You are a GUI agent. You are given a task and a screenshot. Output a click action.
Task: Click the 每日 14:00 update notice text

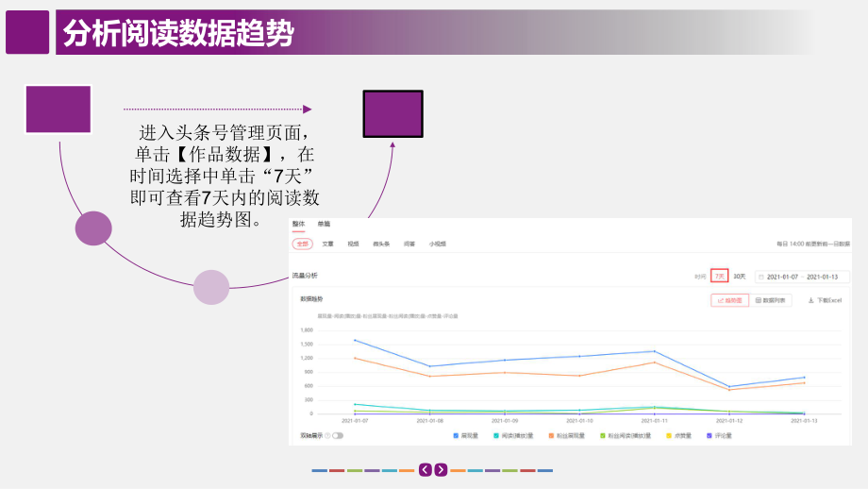(x=813, y=244)
